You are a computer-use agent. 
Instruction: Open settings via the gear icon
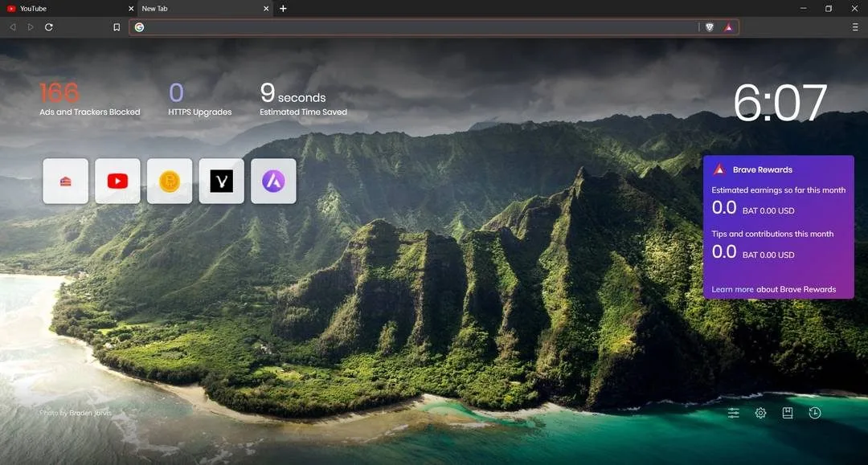760,413
